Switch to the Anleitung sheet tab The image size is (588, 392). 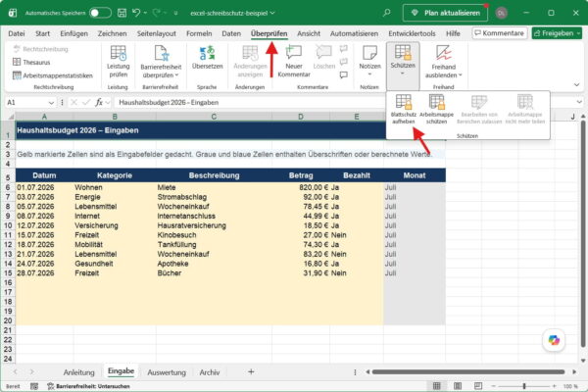coord(78,372)
